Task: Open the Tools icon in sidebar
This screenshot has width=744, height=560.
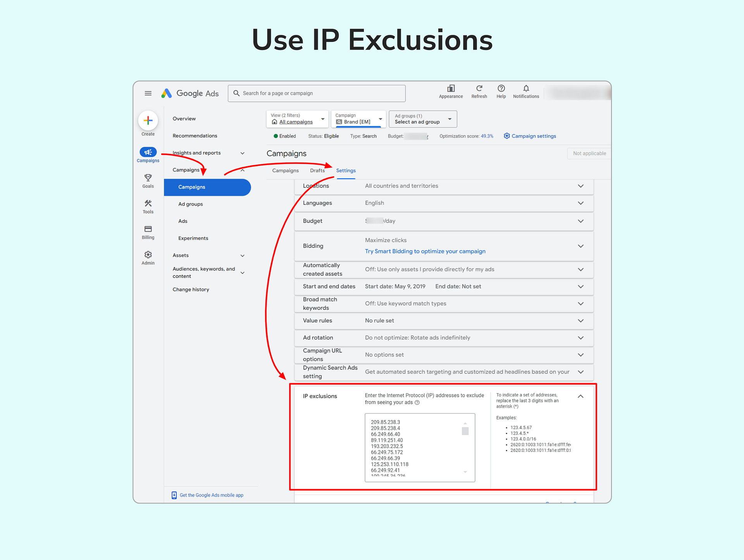Action: click(148, 203)
